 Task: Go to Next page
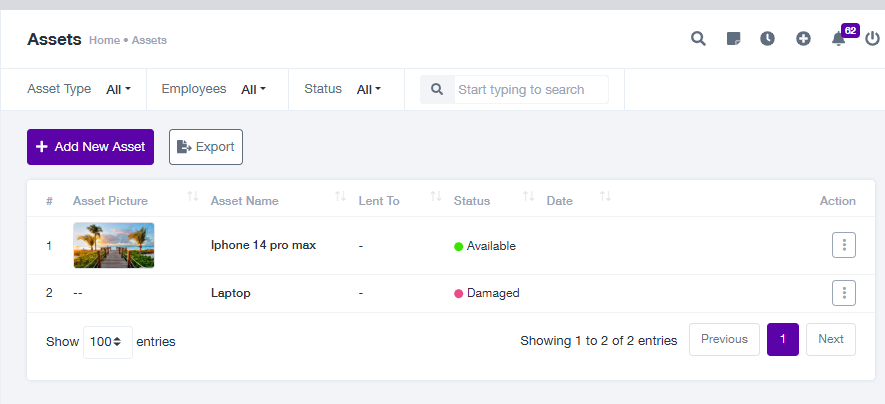[831, 339]
